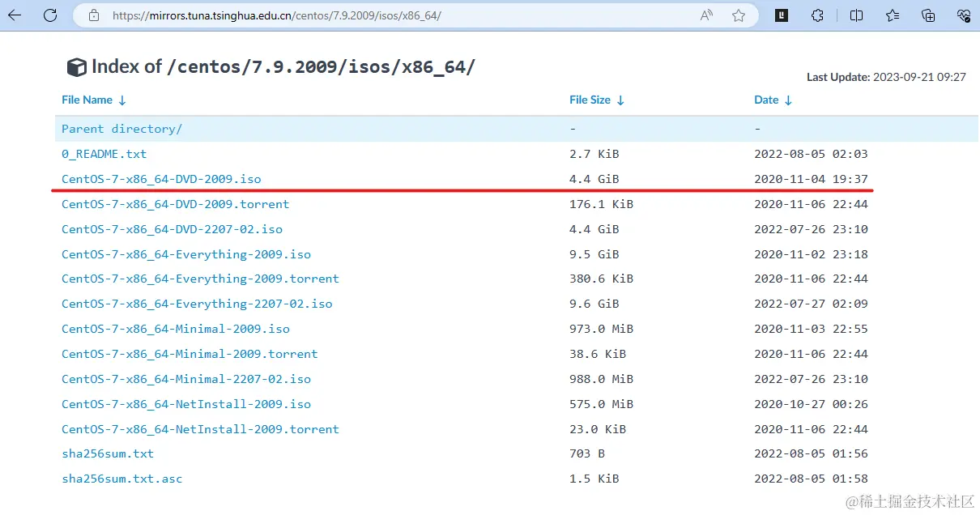Sort listing by File Name
Viewport: 980px width, 515px height.
pyautogui.click(x=94, y=100)
